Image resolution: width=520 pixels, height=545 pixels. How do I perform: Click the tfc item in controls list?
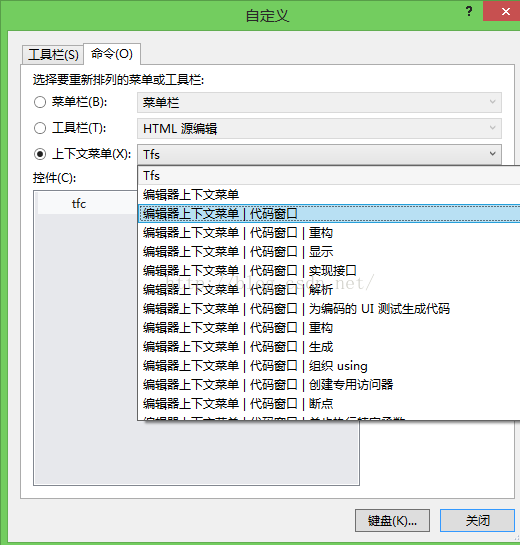(x=88, y=204)
